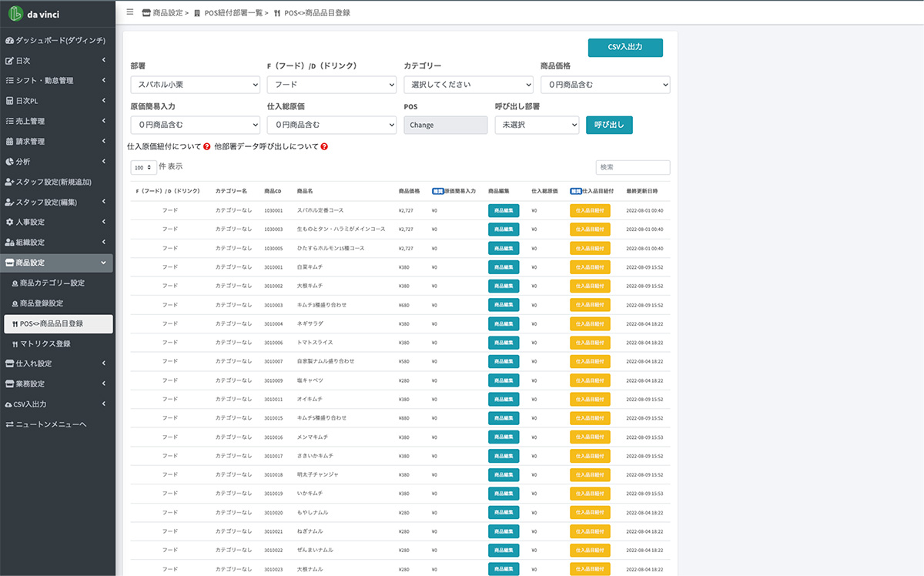924x576 pixels.
Task: Sort by 商品価格 column header
Action: pos(409,189)
